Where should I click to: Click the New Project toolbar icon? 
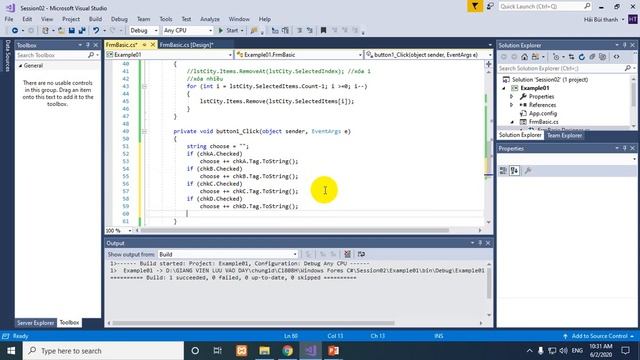pos(45,31)
